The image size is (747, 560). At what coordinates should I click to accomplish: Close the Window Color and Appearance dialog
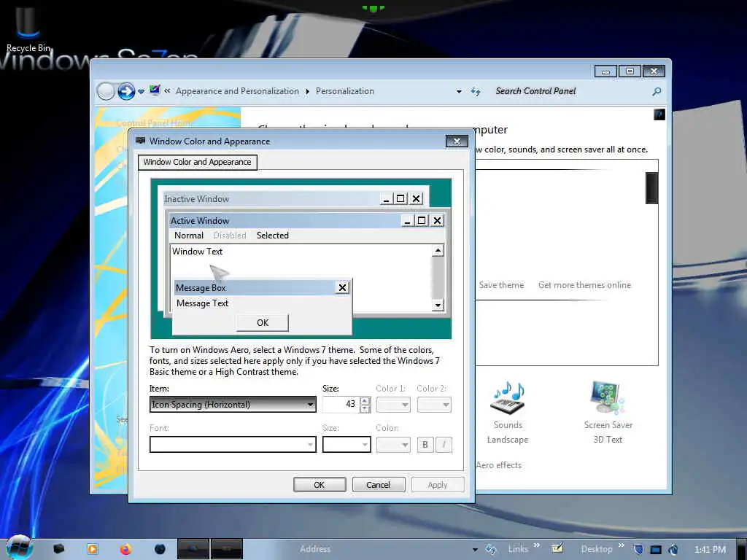tap(457, 141)
